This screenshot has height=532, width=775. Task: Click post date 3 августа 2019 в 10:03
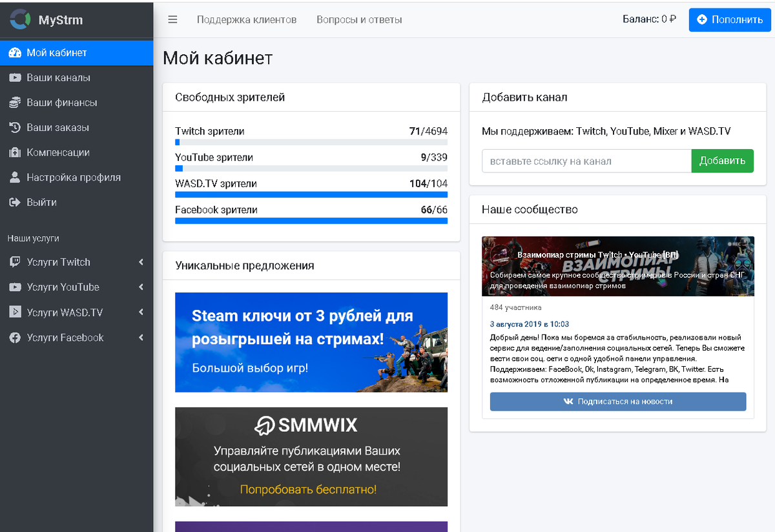[529, 324]
